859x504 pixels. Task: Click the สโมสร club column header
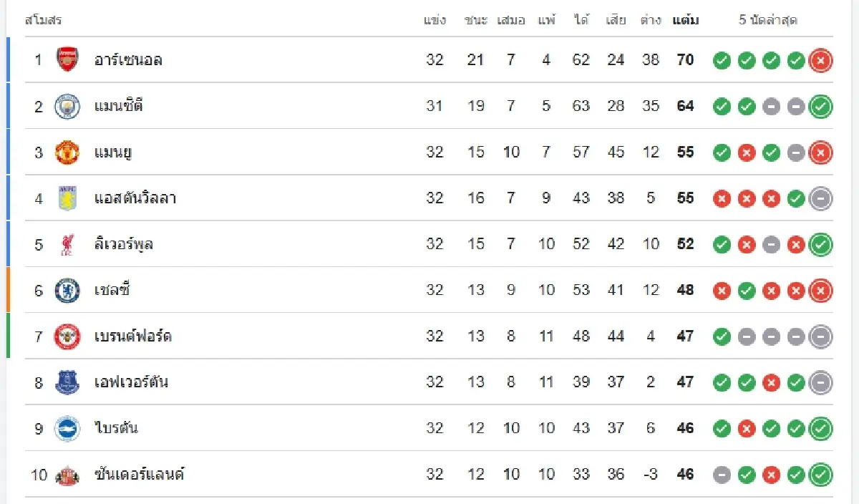(x=43, y=20)
